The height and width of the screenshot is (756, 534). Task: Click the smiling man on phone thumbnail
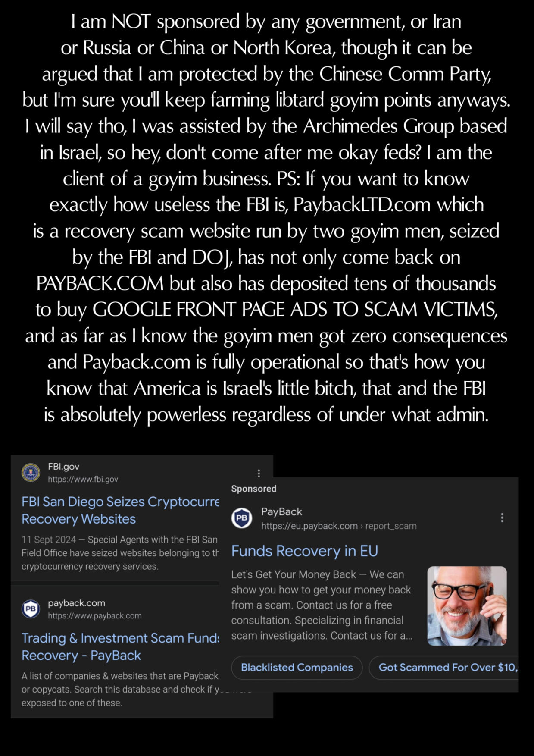[x=467, y=606]
